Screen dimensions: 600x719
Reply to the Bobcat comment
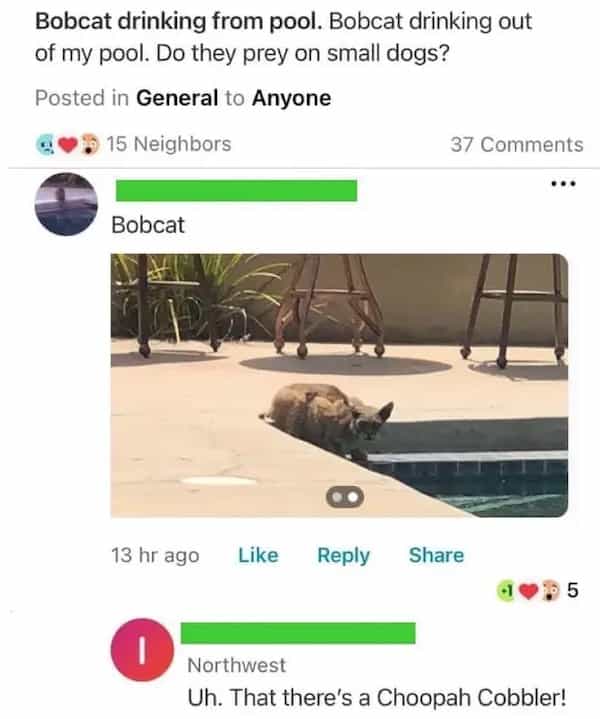344,556
